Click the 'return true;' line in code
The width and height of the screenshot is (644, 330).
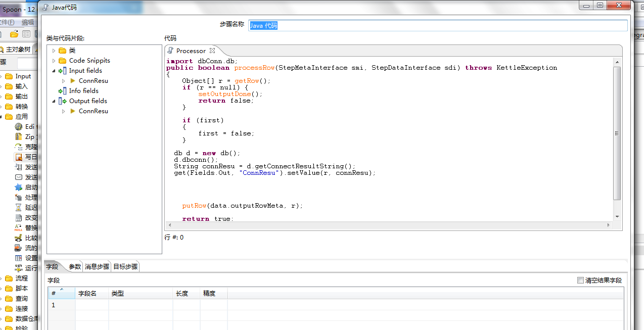pyautogui.click(x=208, y=219)
